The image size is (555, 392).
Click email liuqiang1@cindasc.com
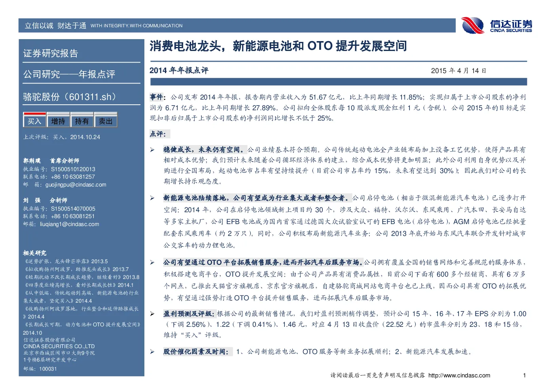tap(70, 224)
